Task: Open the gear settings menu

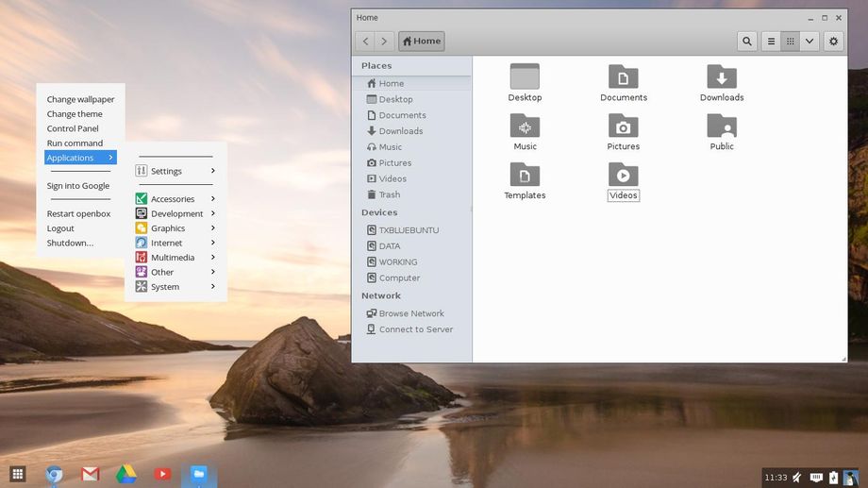Action: 833,41
